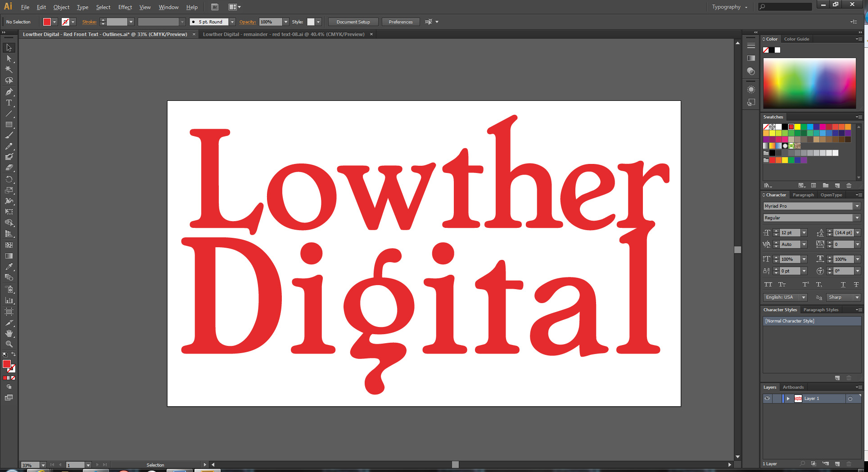
Task: Select the Rotate tool
Action: coord(9,179)
